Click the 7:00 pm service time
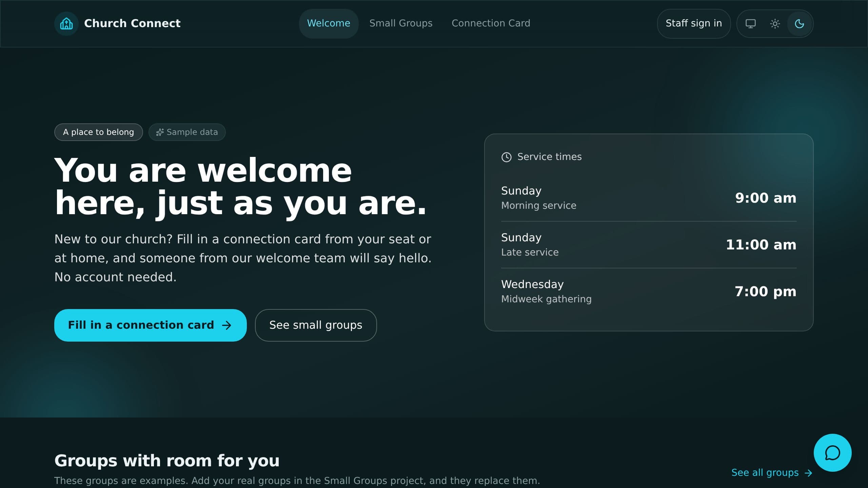 [765, 291]
